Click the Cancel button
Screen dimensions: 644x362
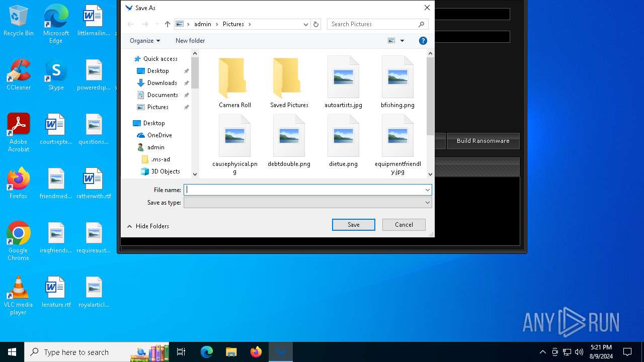click(404, 225)
